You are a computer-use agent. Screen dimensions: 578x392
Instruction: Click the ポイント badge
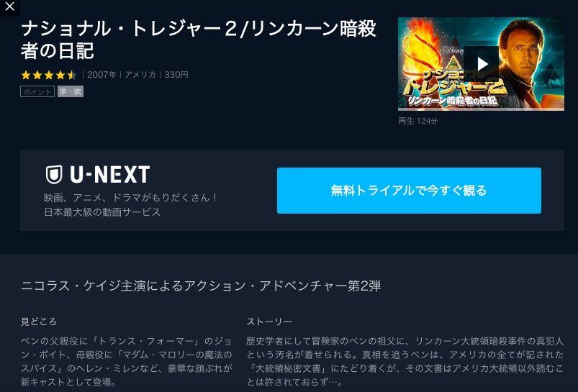(37, 91)
